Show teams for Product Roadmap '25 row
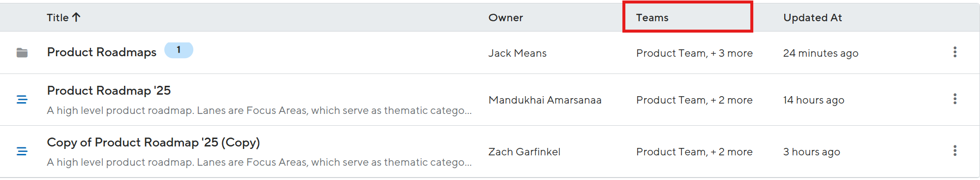Screen dimensions: 980x180 pyautogui.click(x=694, y=100)
